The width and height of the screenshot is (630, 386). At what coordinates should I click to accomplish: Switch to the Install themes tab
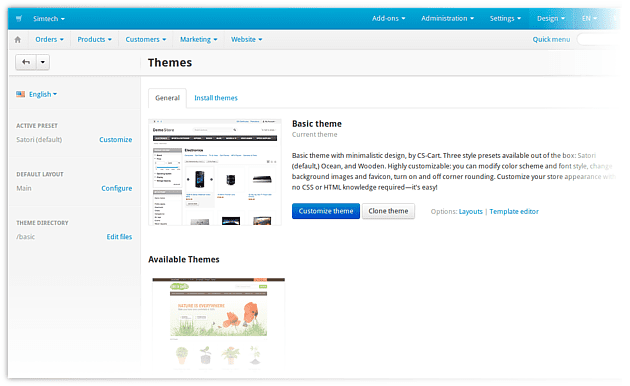point(216,98)
